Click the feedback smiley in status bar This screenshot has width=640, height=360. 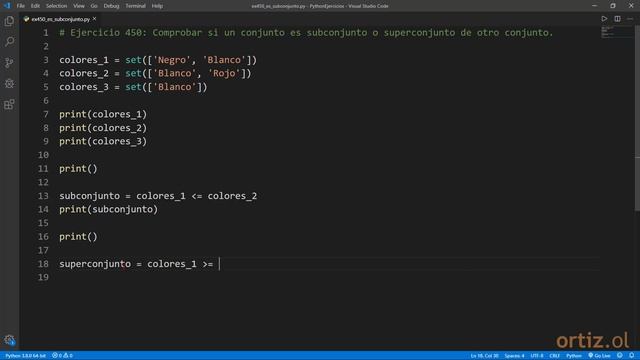click(x=620, y=356)
